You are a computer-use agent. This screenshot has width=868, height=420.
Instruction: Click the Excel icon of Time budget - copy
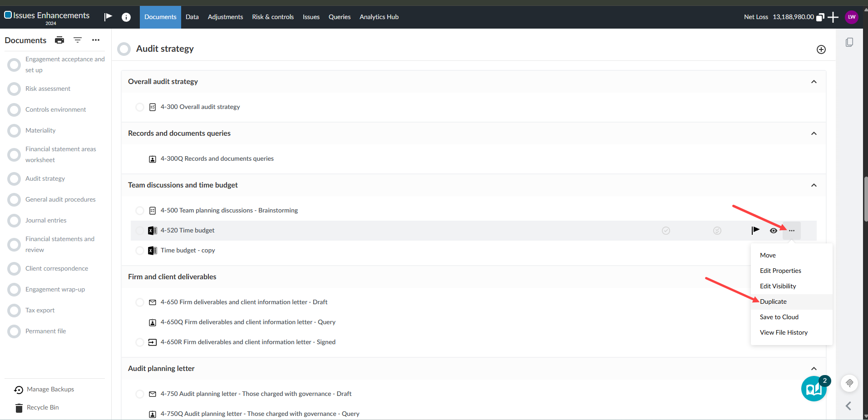[x=153, y=251]
